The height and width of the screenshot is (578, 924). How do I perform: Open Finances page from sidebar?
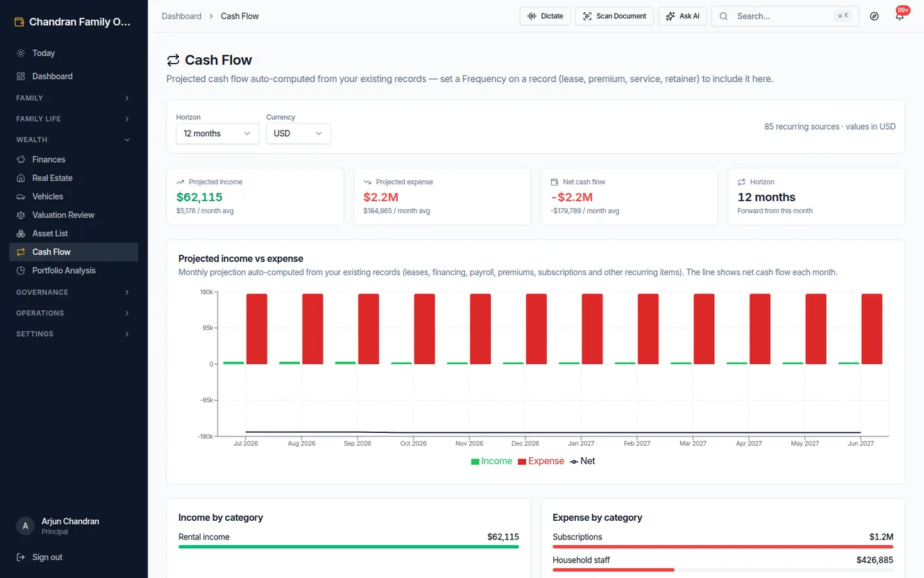pos(73,159)
